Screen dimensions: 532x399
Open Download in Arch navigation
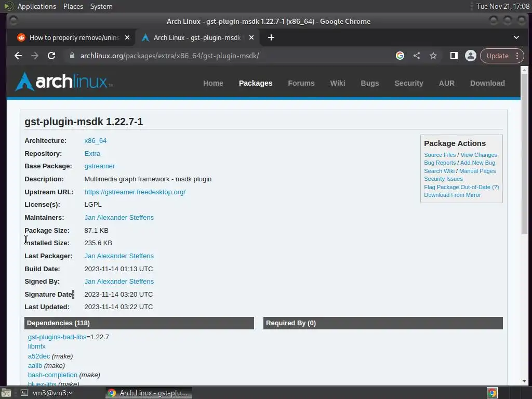[487, 83]
